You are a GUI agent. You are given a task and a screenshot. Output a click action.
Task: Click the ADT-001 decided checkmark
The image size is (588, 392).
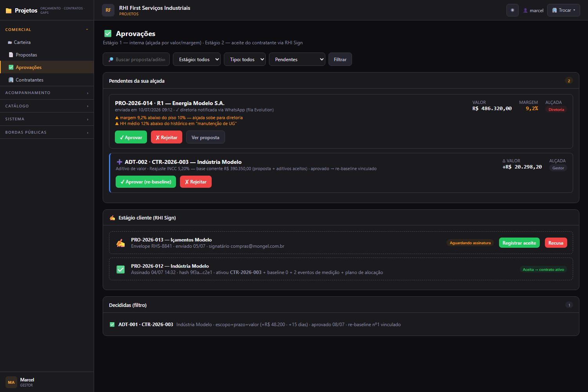(112, 325)
